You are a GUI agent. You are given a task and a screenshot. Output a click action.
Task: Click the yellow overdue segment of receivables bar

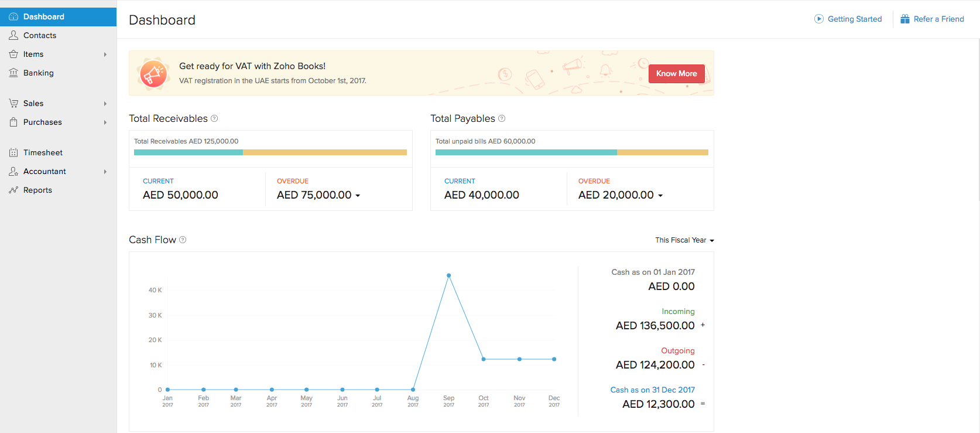point(324,152)
